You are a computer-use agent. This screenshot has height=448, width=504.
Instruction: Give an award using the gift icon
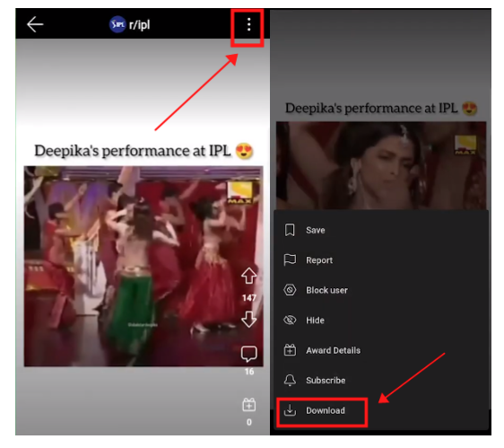point(249,405)
